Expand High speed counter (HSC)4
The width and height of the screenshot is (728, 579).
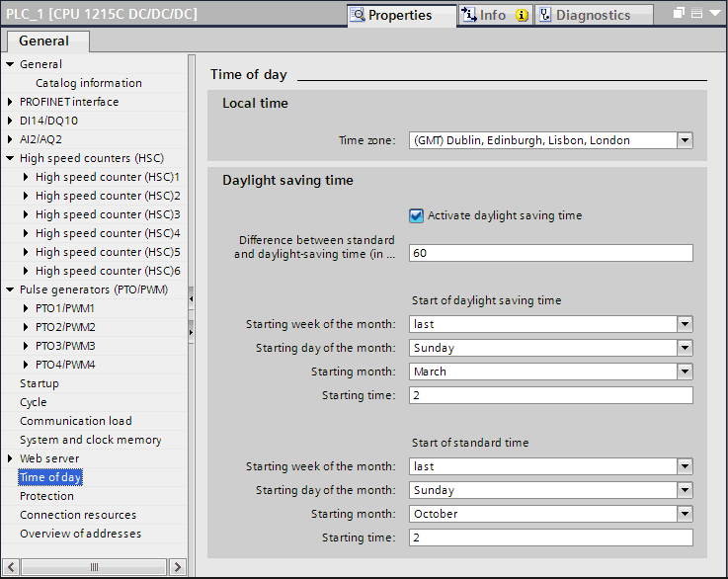click(26, 233)
